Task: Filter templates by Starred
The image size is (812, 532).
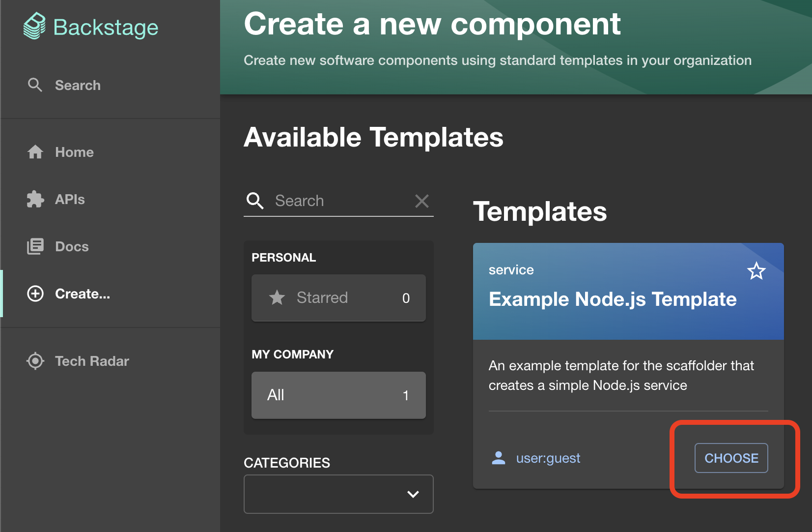Action: pos(338,298)
